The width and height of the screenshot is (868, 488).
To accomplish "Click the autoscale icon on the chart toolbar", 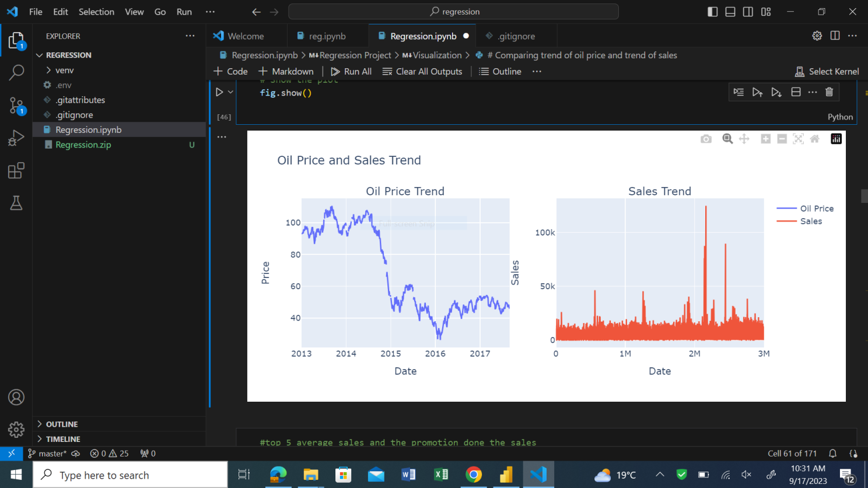I will (798, 139).
